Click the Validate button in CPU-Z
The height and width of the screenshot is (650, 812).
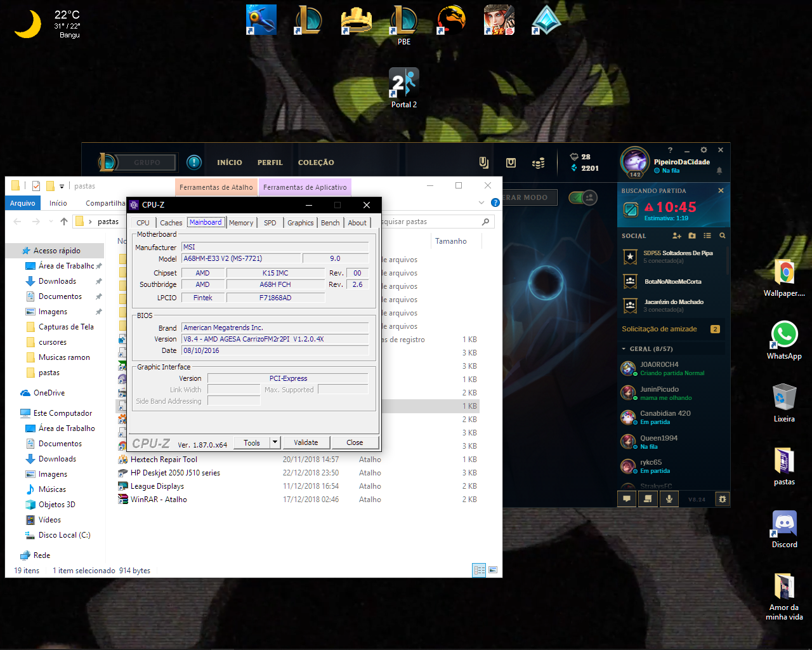point(306,442)
